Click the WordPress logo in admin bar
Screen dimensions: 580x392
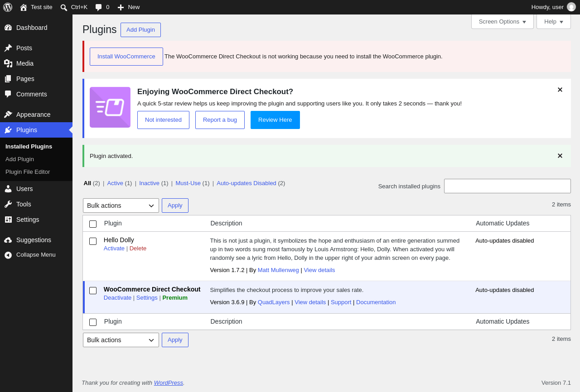coord(8,7)
